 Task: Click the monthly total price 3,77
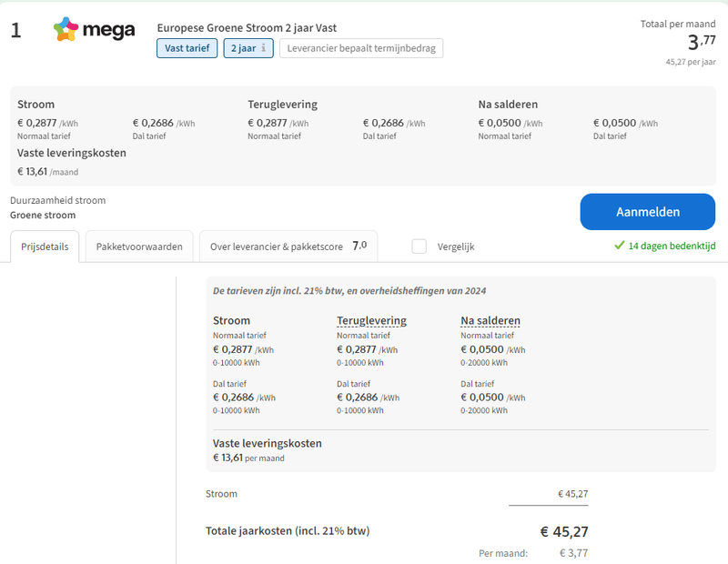coord(693,42)
